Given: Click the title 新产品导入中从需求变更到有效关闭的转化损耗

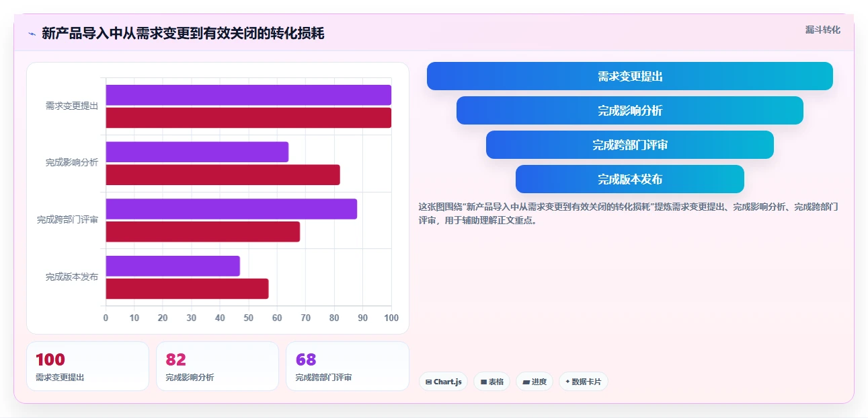Looking at the screenshot, I should click(183, 34).
